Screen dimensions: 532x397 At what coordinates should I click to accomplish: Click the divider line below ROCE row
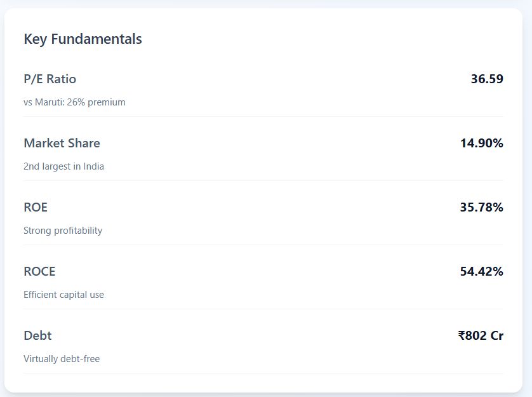pyautogui.click(x=263, y=309)
